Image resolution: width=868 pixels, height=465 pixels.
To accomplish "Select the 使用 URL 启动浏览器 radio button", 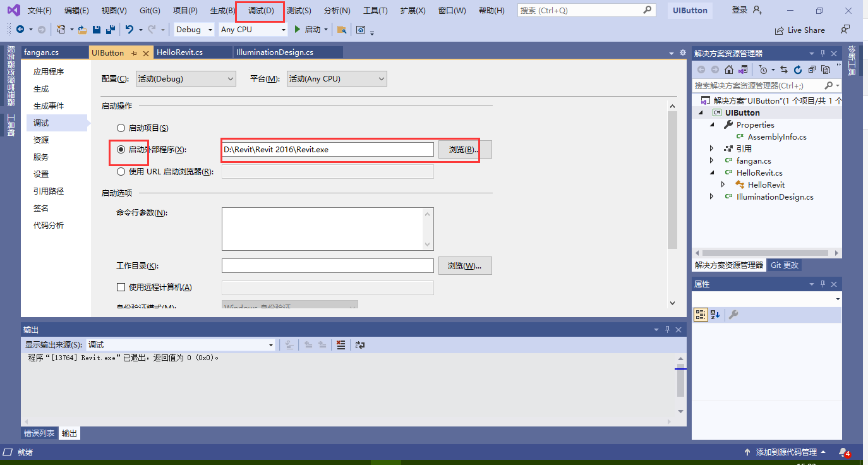I will click(x=121, y=171).
